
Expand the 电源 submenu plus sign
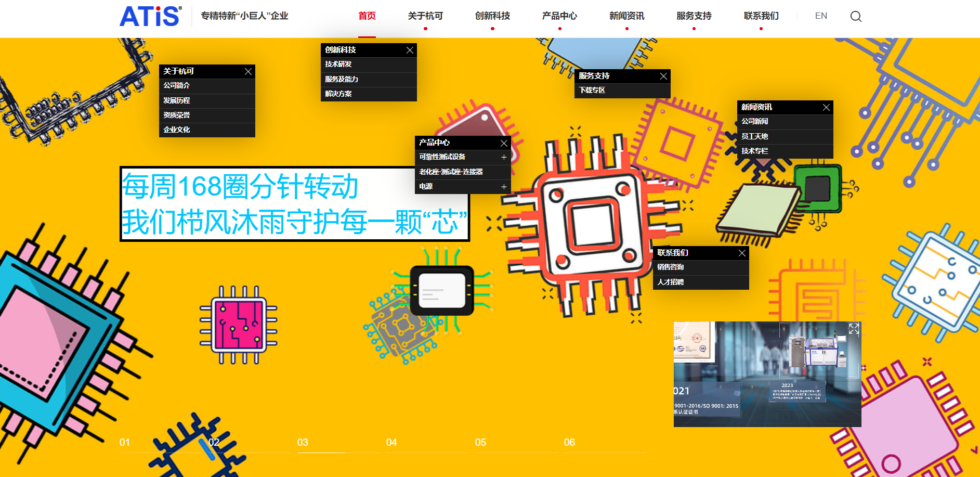[x=503, y=187]
